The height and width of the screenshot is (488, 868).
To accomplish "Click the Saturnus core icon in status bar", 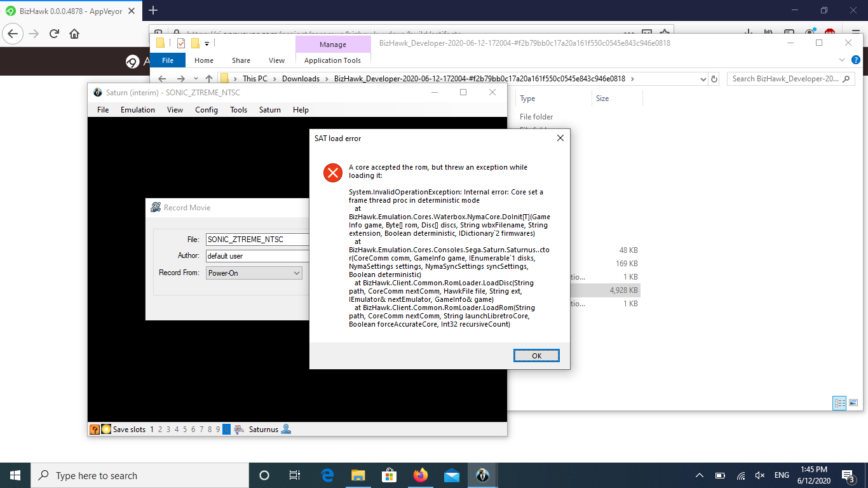I will point(238,430).
